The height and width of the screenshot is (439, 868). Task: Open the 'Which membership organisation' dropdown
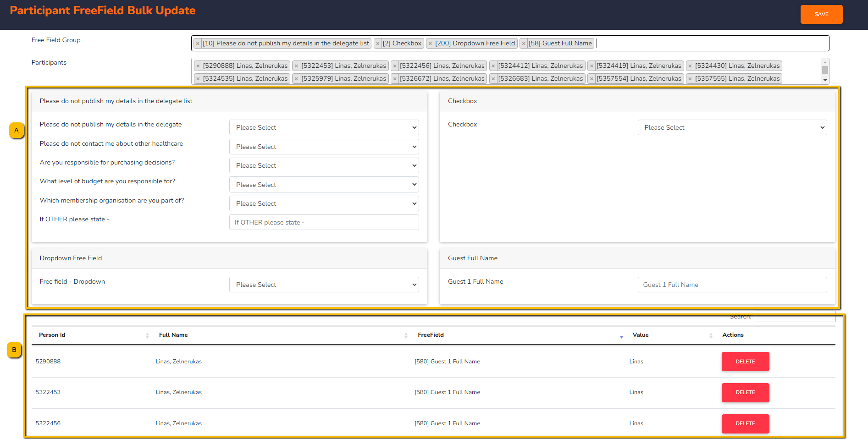point(324,204)
